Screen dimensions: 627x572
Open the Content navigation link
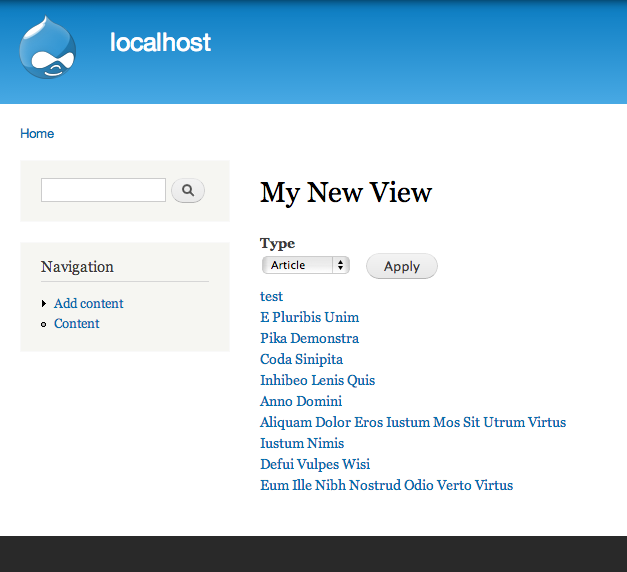(x=76, y=324)
